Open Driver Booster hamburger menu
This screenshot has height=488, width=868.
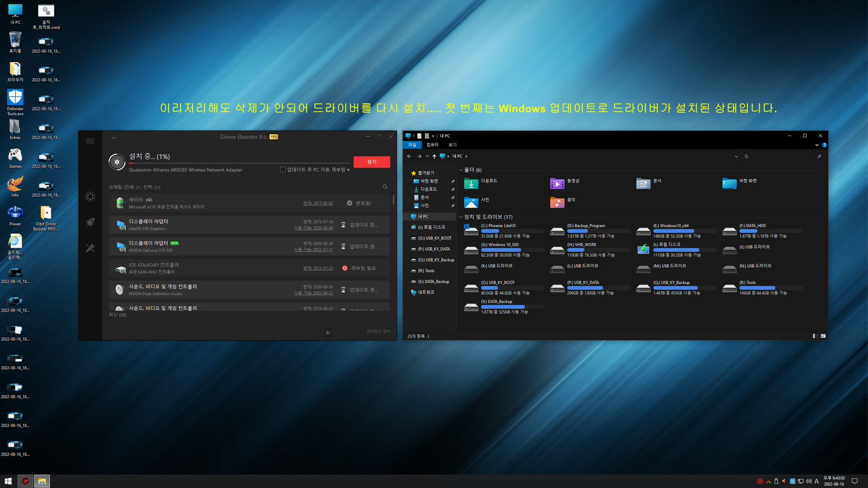click(90, 141)
